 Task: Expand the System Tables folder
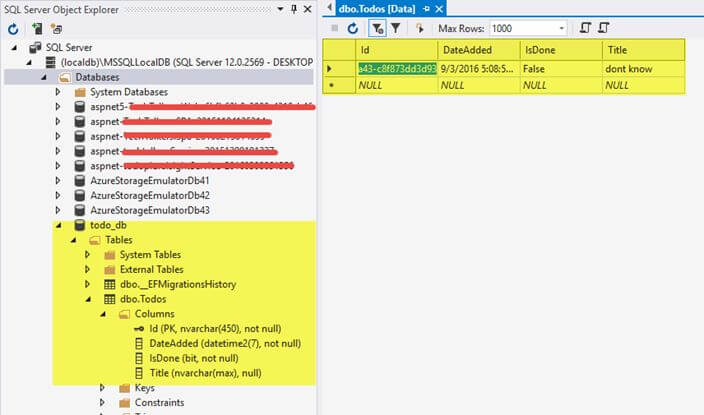[88, 255]
